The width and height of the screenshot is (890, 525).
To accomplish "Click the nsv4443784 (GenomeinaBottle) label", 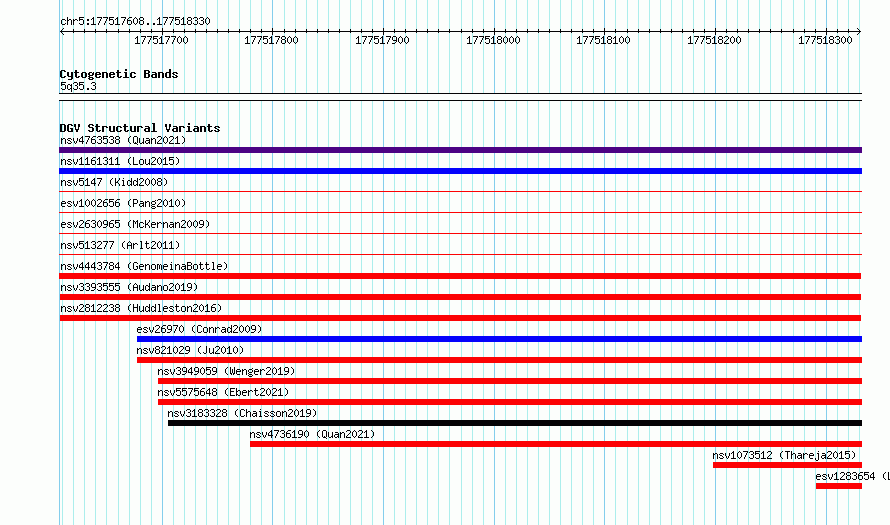I will pyautogui.click(x=144, y=266).
